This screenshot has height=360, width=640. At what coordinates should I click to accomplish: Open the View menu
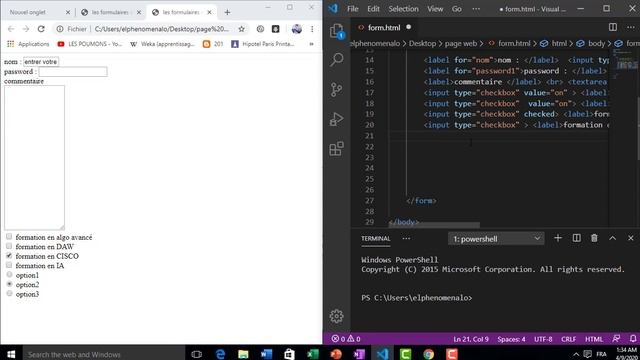coord(435,9)
